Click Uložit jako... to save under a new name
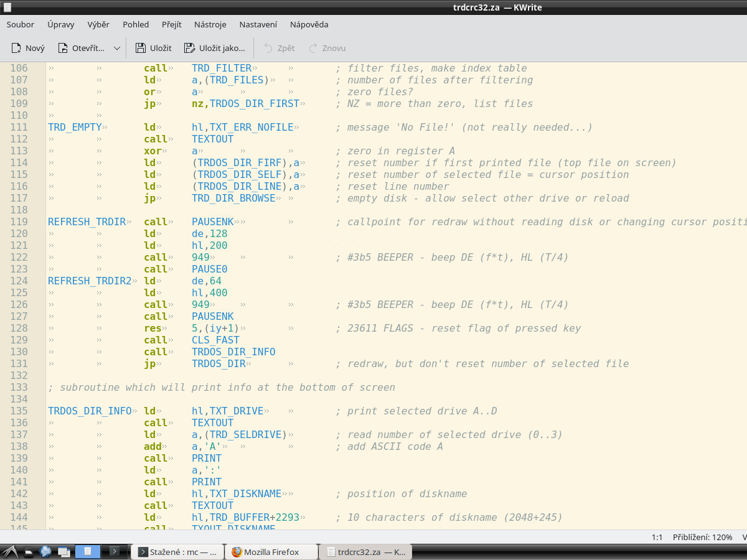747x560 pixels. (x=215, y=48)
